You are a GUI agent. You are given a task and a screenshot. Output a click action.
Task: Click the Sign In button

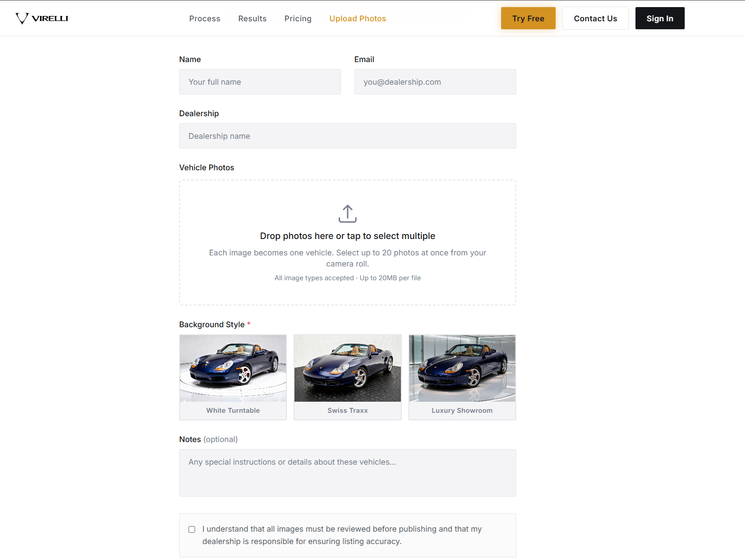tap(660, 18)
